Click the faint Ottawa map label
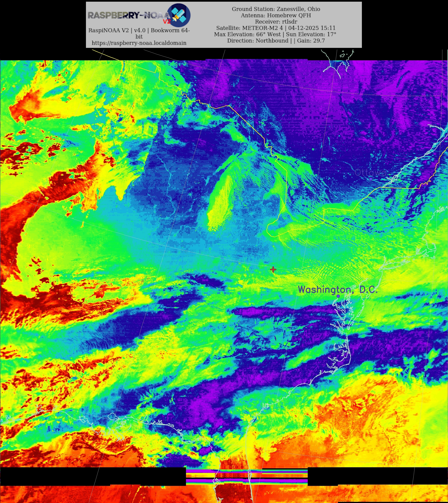This screenshot has width=448, height=503. pyautogui.click(x=371, y=173)
